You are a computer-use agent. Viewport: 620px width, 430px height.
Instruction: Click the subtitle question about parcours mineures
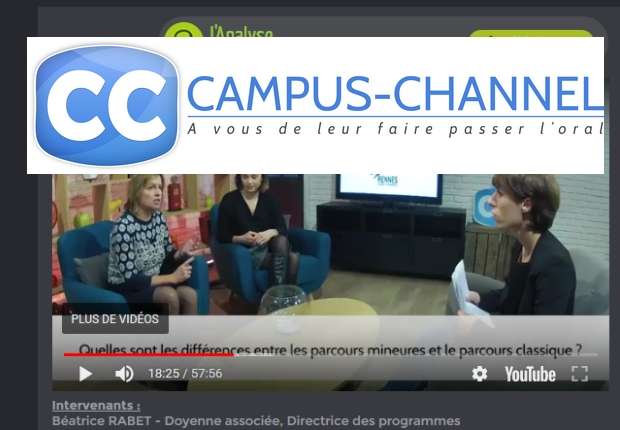click(330, 350)
